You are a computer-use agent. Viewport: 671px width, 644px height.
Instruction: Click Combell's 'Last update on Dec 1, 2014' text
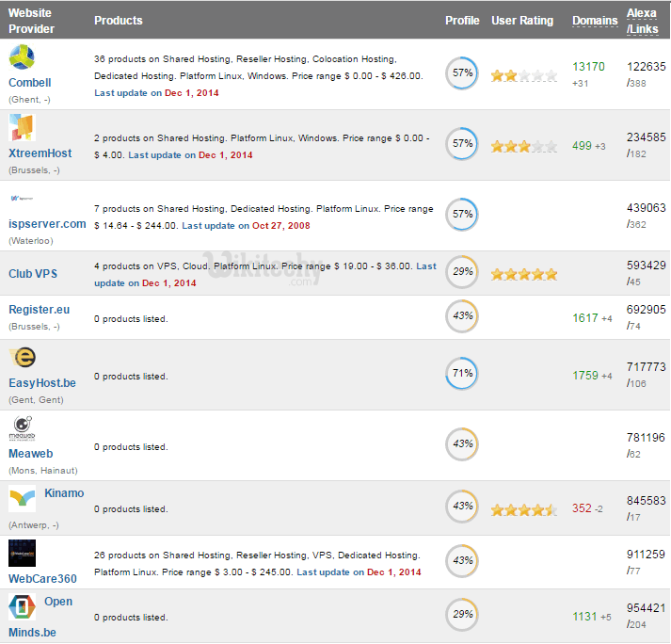[156, 93]
